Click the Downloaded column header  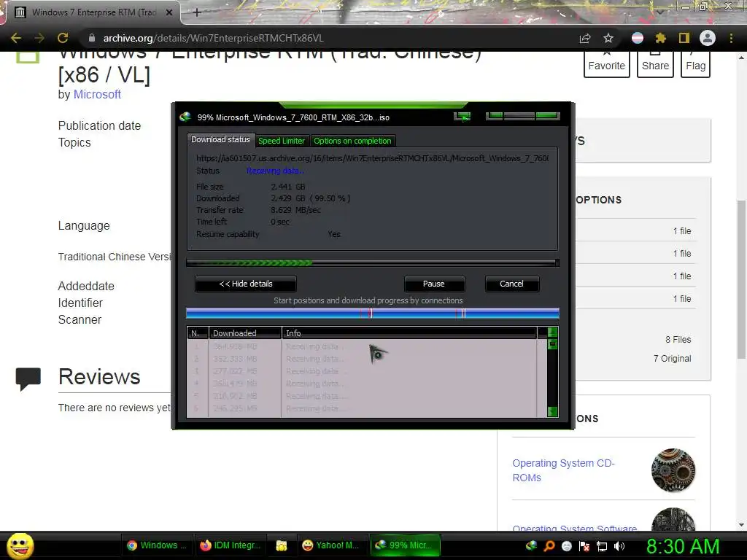[x=245, y=332]
